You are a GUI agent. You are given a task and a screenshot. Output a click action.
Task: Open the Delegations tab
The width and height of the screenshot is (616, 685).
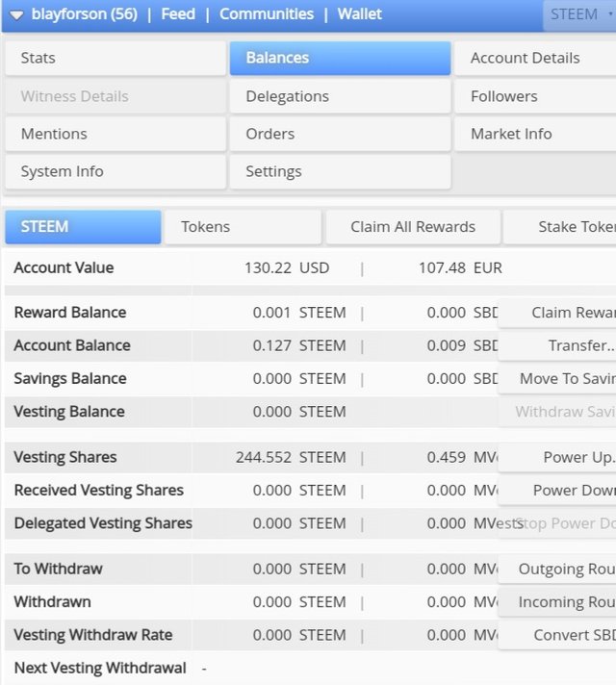(x=340, y=96)
